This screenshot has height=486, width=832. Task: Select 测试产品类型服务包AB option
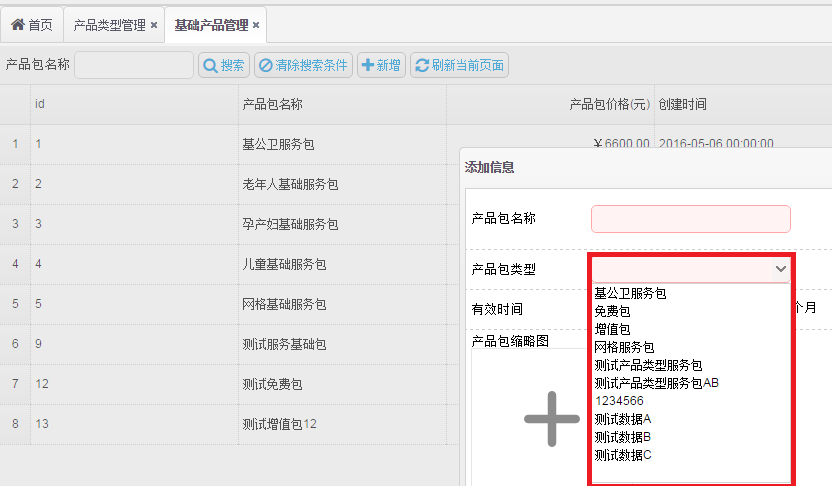656,383
